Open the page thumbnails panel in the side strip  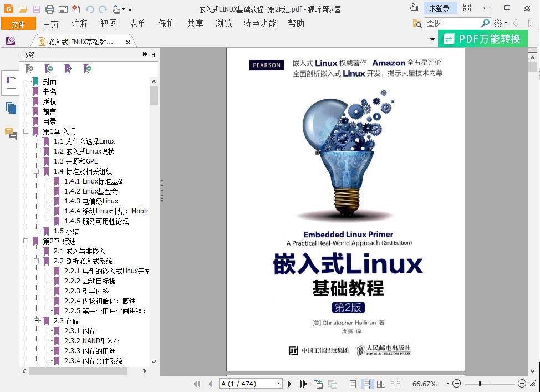(11, 108)
